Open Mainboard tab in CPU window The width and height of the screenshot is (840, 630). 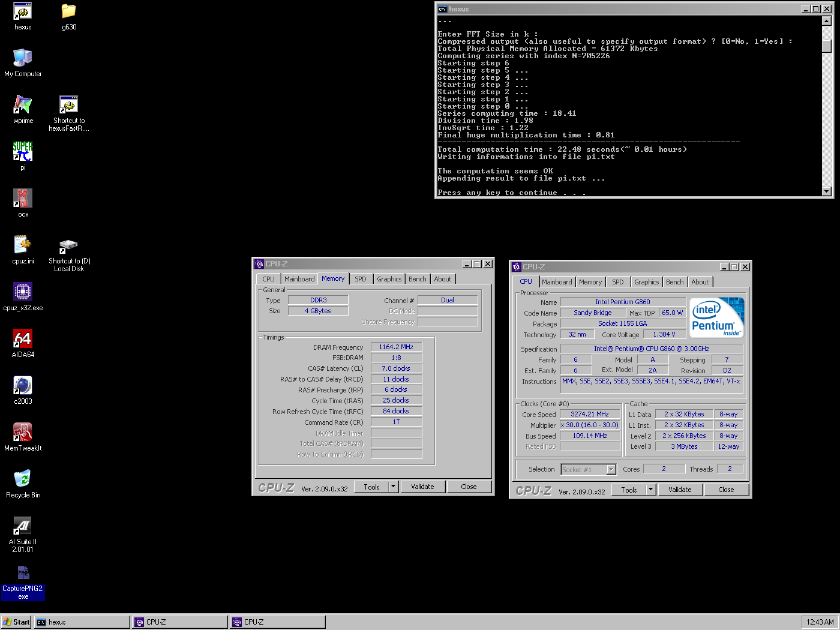[557, 282]
